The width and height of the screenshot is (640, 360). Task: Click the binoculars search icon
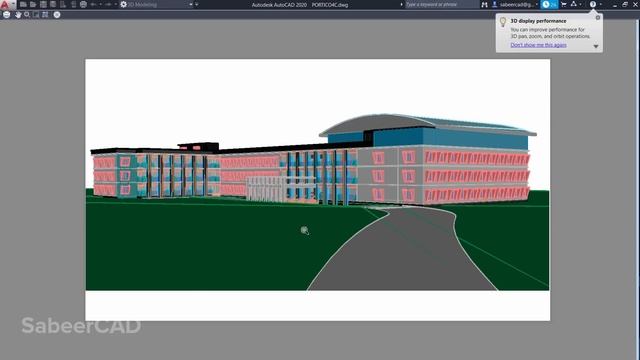(484, 4)
